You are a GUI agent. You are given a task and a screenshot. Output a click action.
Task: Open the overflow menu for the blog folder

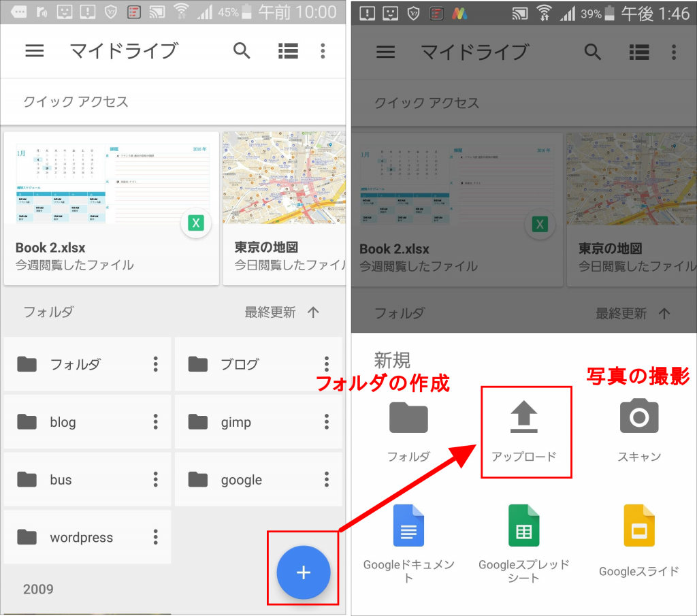tap(155, 421)
